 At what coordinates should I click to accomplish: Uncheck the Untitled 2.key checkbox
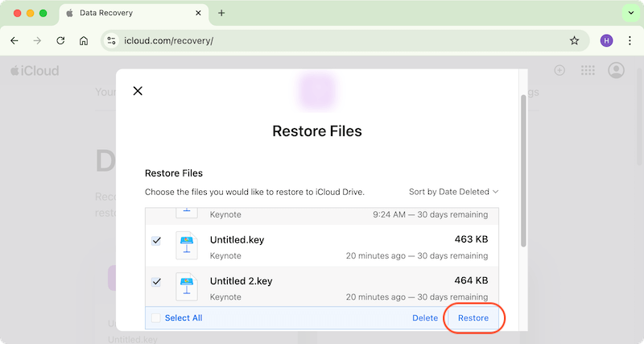(156, 282)
